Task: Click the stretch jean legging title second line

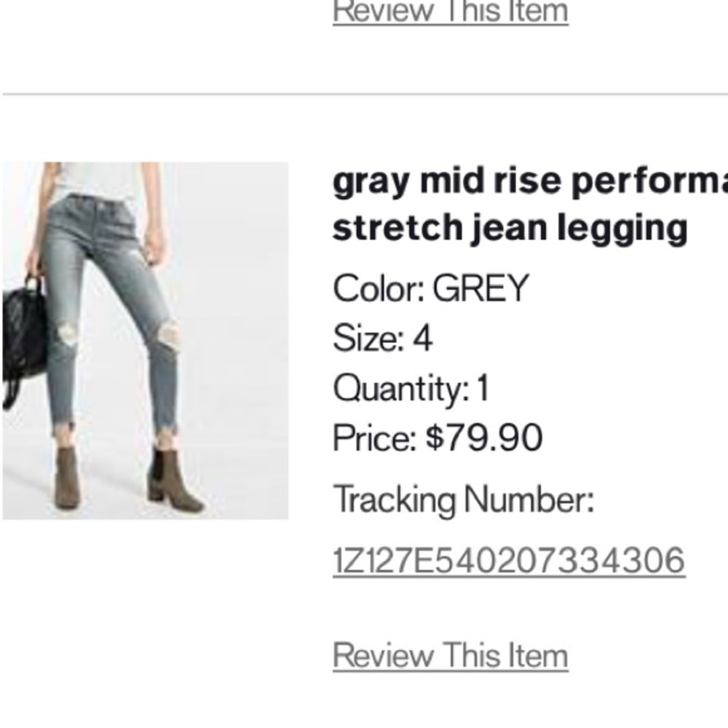Action: point(510,226)
